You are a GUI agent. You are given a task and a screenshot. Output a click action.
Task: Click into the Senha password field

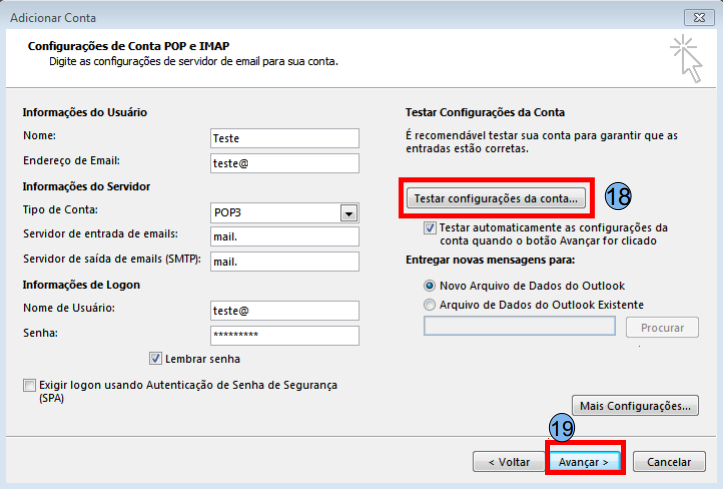tap(284, 335)
